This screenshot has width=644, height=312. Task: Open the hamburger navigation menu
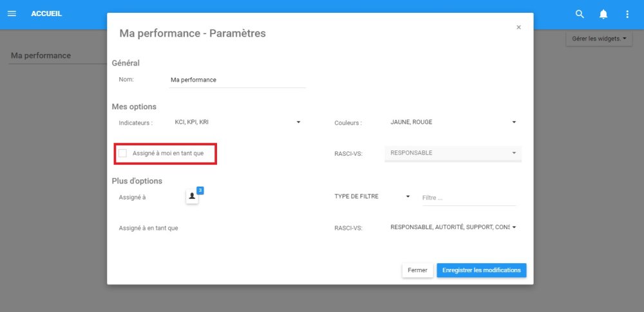point(12,14)
